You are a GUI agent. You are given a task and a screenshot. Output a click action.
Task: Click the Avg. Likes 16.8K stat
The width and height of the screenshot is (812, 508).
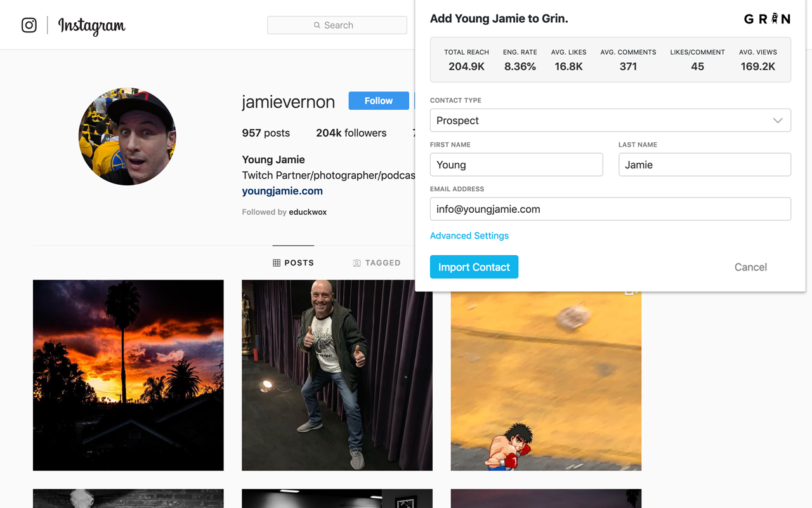point(568,60)
